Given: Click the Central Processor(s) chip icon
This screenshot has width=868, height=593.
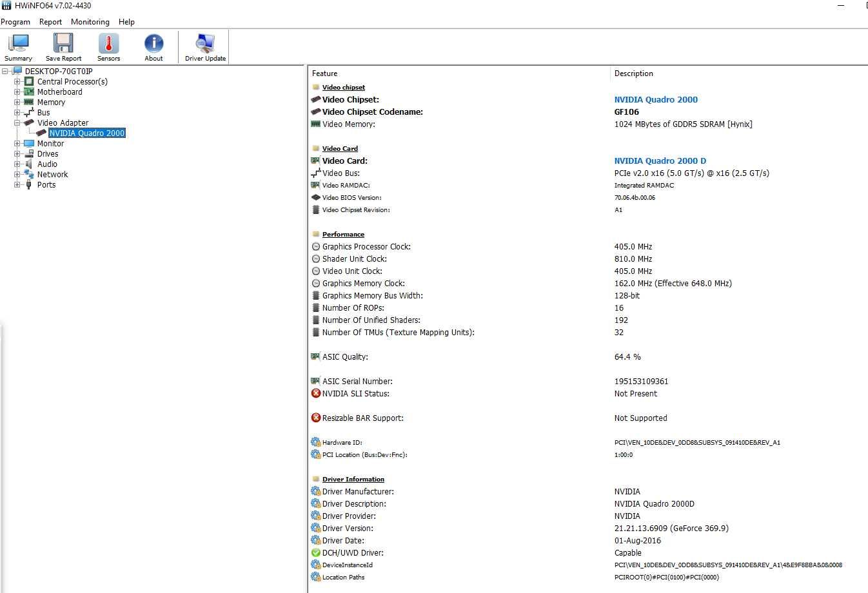Looking at the screenshot, I should [29, 82].
